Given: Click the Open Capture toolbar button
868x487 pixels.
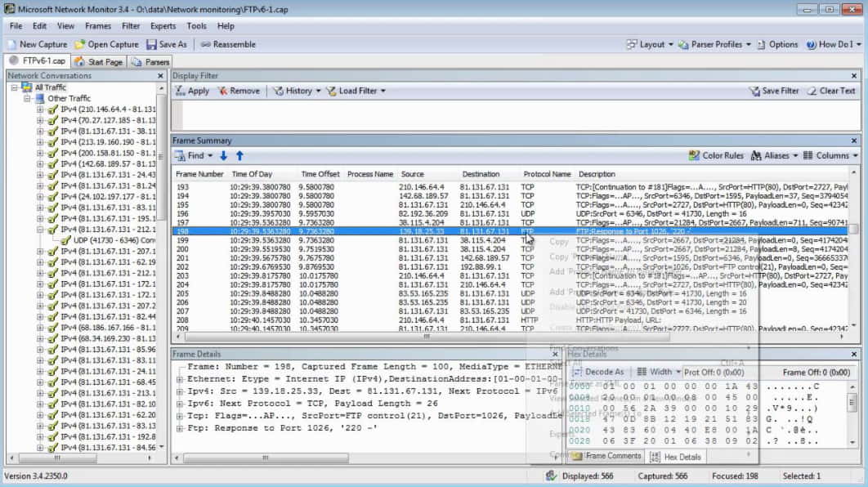Looking at the screenshot, I should click(107, 44).
